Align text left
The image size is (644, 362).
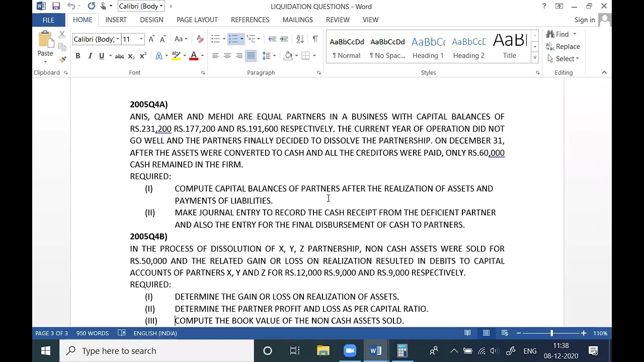pos(215,56)
